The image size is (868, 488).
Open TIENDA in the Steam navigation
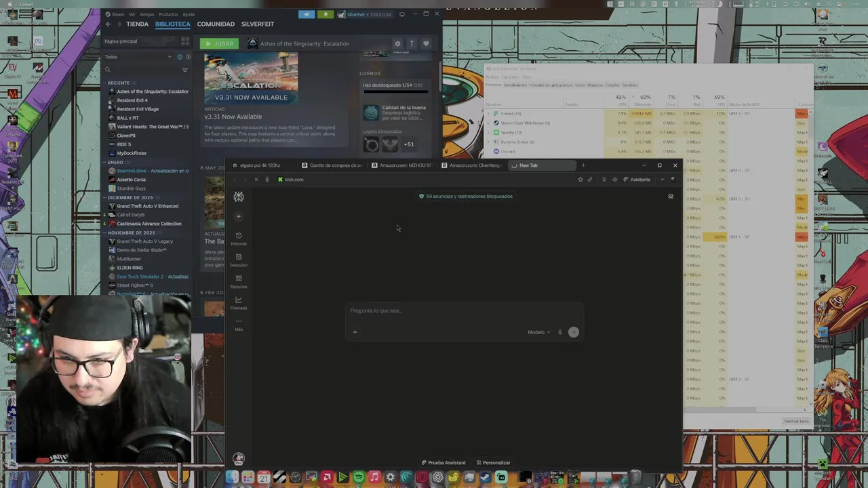137,24
